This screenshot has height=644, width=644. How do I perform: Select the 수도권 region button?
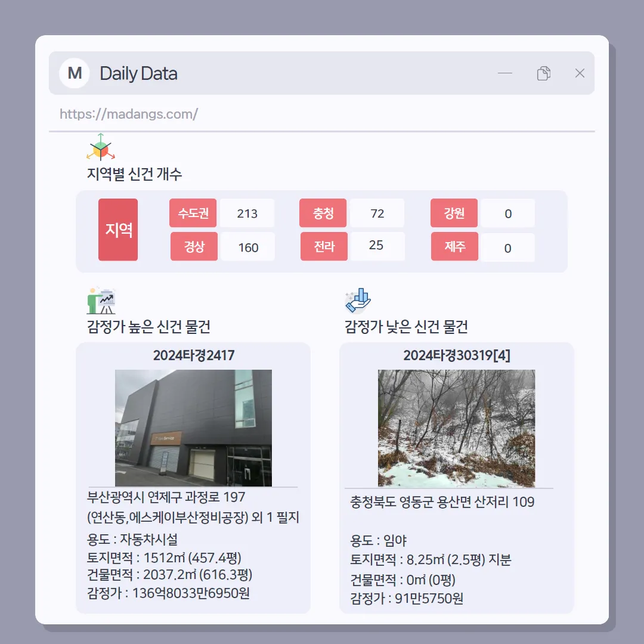[x=193, y=213]
